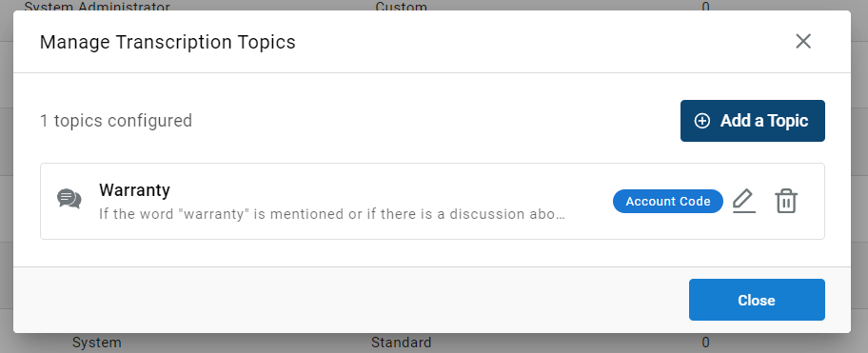The image size is (868, 353).
Task: Click the count 0 in the System Administrator row
Action: (706, 6)
